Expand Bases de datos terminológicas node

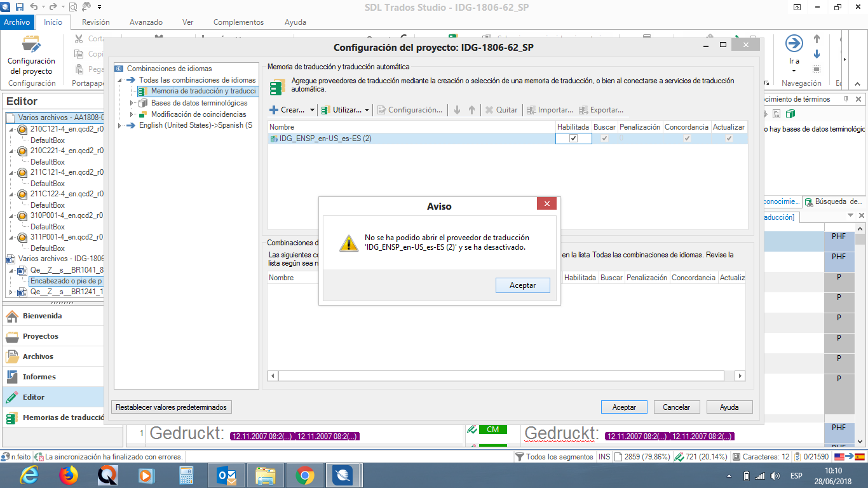(x=132, y=103)
